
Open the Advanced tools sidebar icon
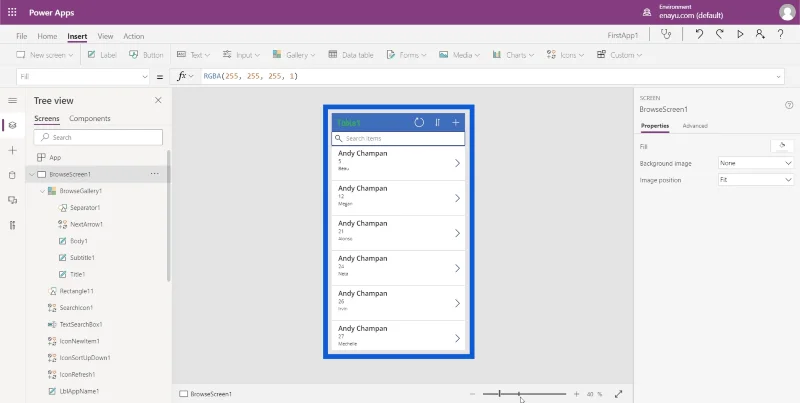13,225
